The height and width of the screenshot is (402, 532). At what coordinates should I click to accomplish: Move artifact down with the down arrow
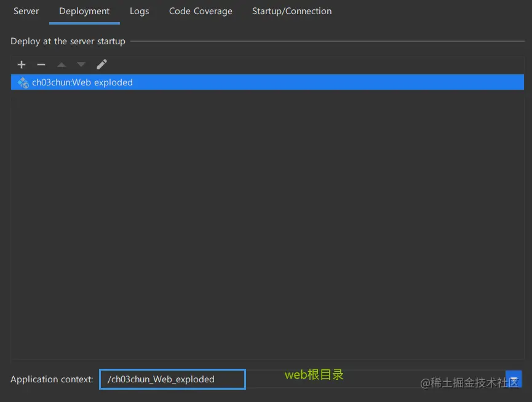[81, 65]
